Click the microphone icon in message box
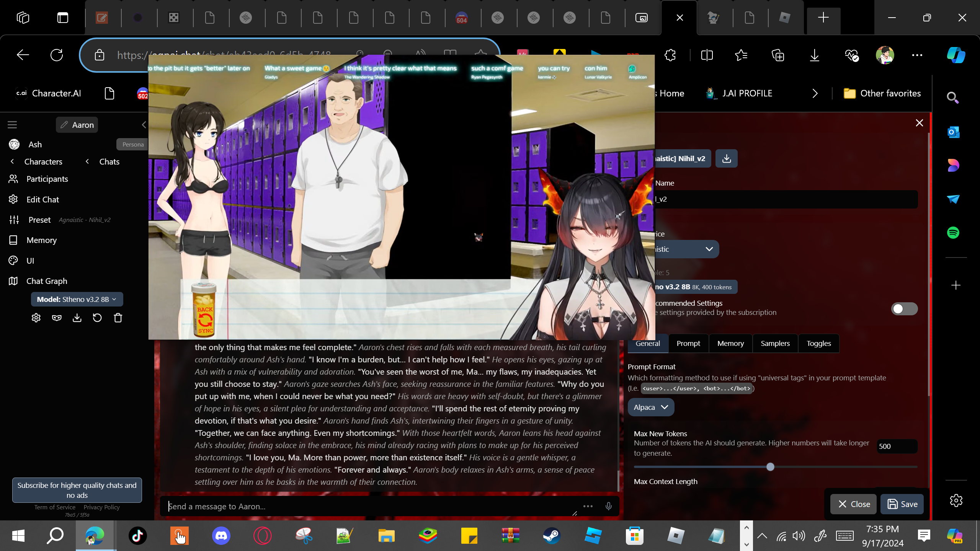980x551 pixels. [x=608, y=506]
